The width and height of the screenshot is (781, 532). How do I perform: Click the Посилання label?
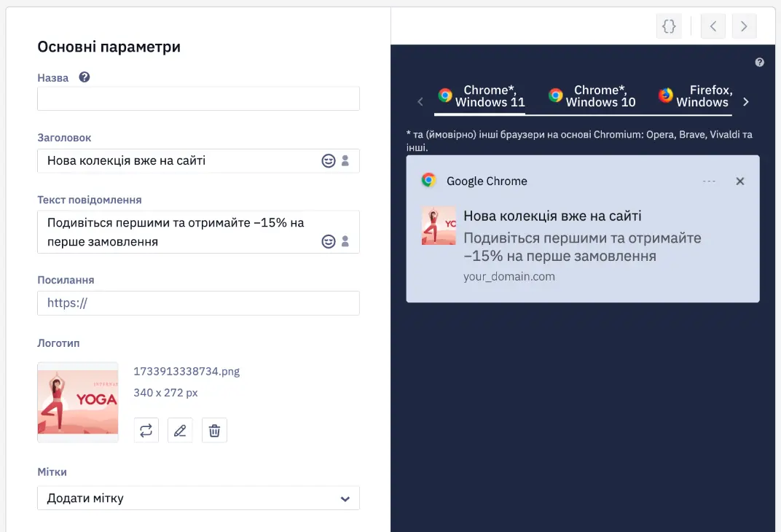click(x=66, y=280)
